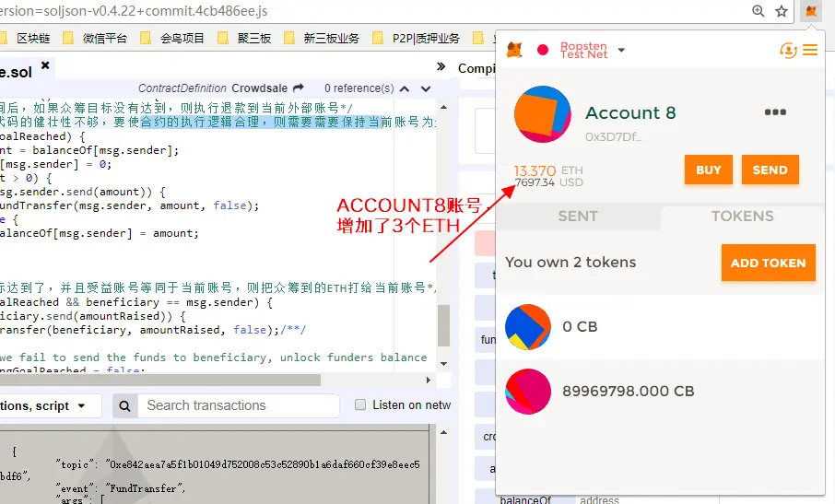Select the 0 CB token row

(x=660, y=327)
